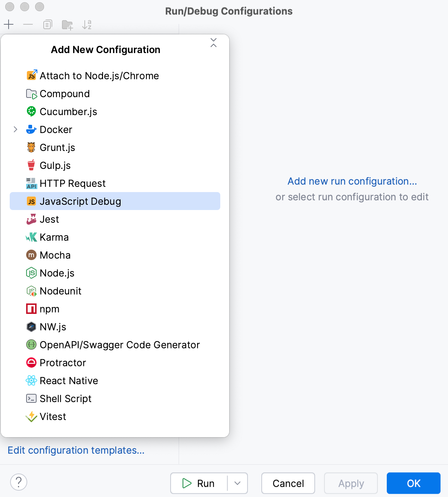This screenshot has width=448, height=497.
Task: Select the Vitest configuration type
Action: click(52, 416)
